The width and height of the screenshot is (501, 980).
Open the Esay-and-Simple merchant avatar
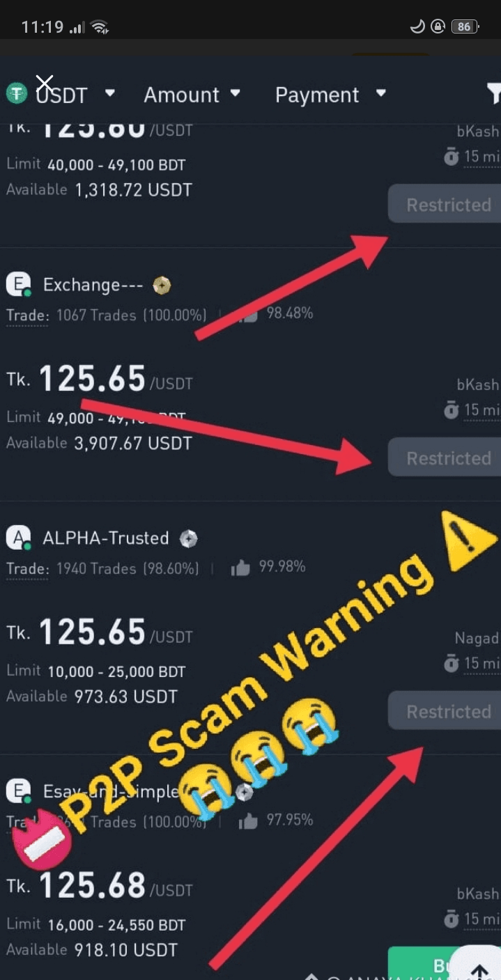(x=18, y=792)
